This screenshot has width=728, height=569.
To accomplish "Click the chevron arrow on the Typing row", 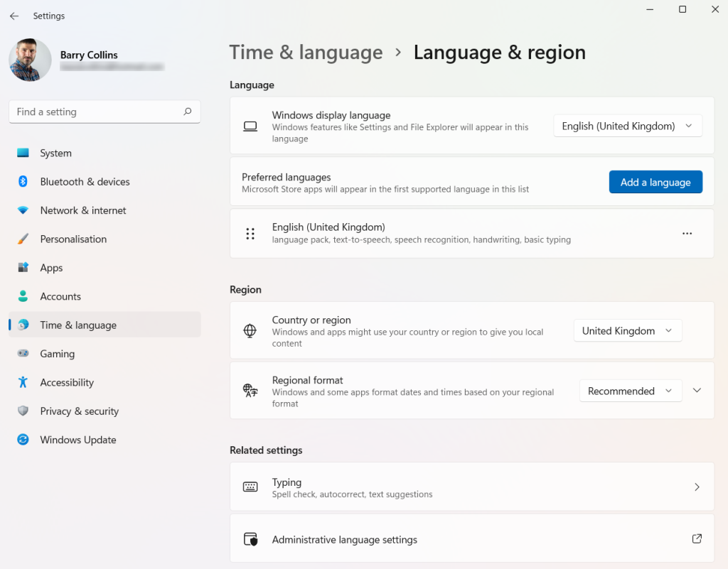I will point(697,487).
